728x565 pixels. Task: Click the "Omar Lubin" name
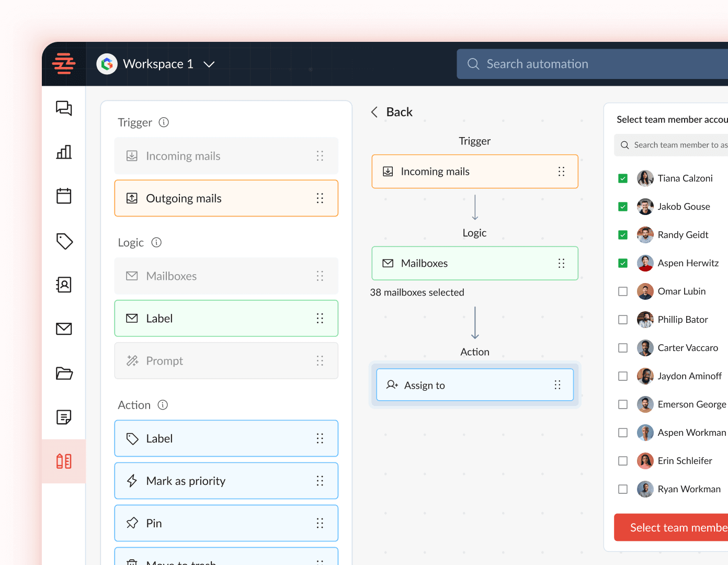pyautogui.click(x=681, y=291)
